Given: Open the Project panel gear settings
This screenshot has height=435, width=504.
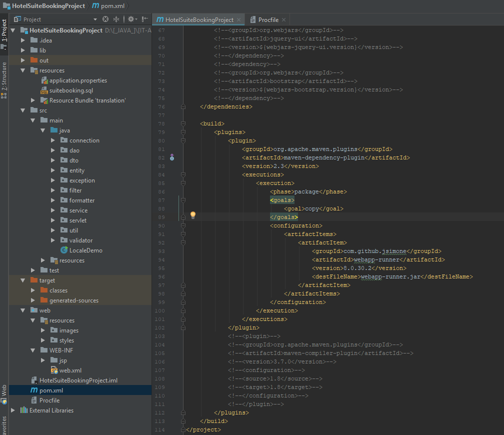Looking at the screenshot, I should (131, 19).
